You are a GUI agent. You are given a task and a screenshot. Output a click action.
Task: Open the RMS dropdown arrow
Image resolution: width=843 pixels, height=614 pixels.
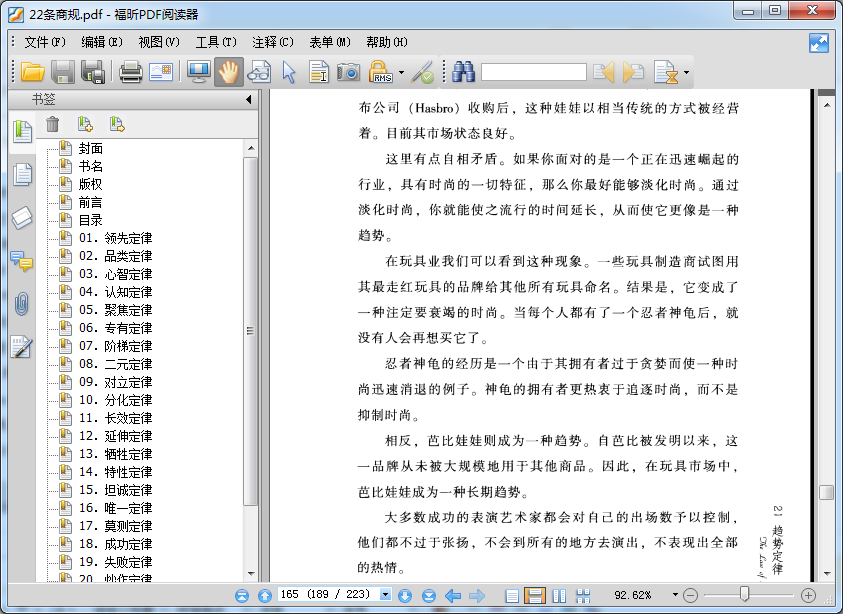point(401,72)
